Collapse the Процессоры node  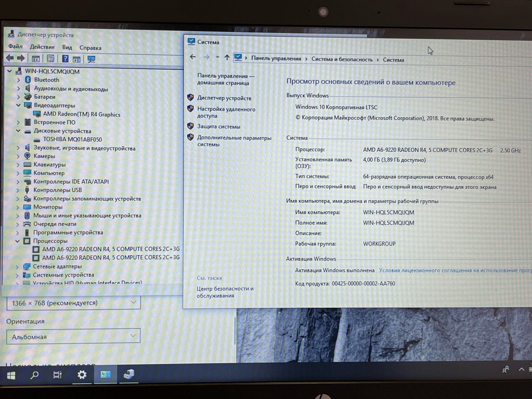click(18, 241)
